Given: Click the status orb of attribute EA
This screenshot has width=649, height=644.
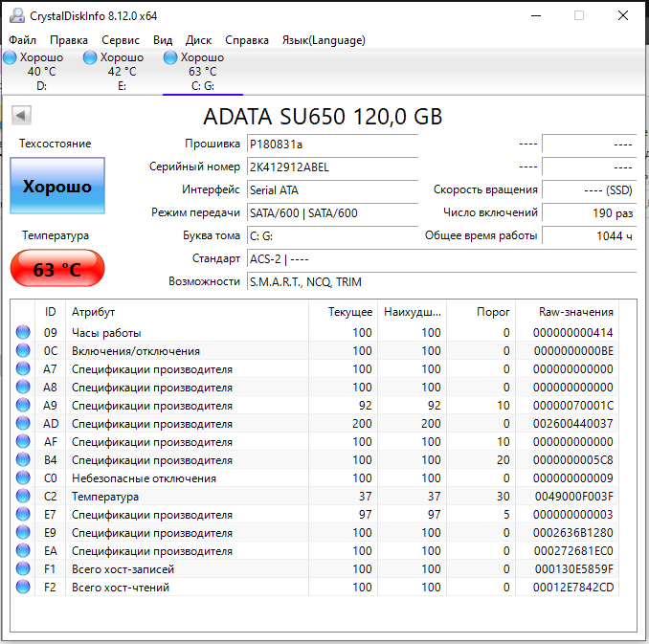Looking at the screenshot, I should [x=23, y=550].
